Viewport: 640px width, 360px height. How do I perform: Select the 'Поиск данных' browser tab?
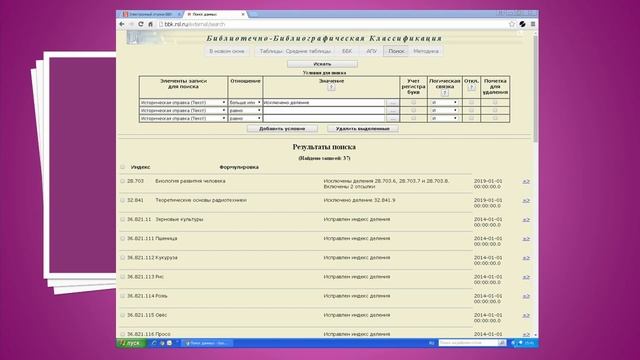pyautogui.click(x=215, y=14)
